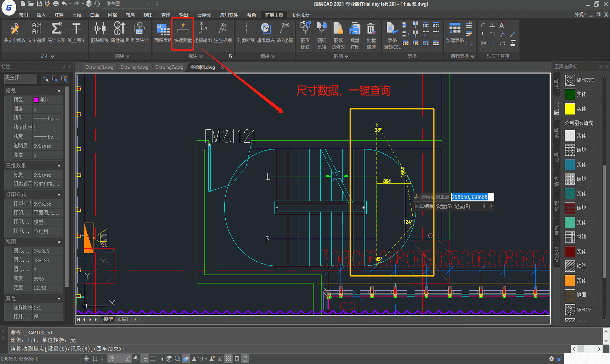Click the 洋红 magenta color property swatch
610x364 pixels.
coord(36,100)
